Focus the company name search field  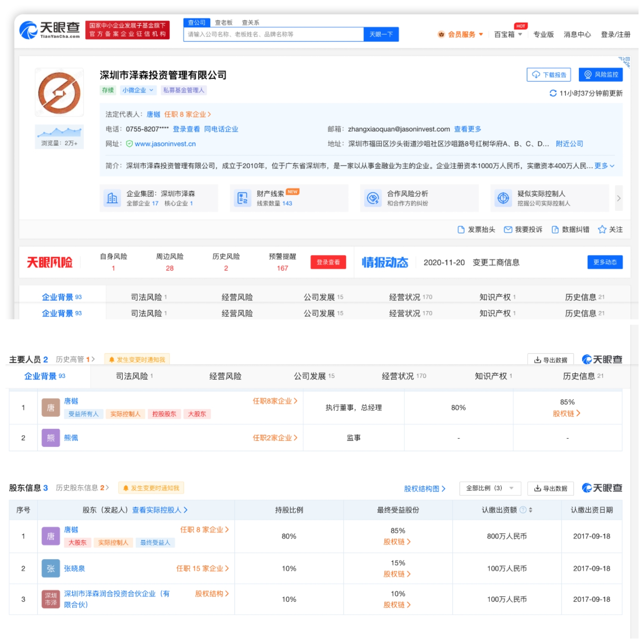[273, 34]
